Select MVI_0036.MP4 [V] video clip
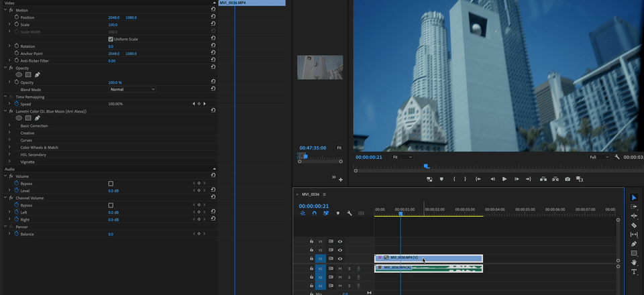This screenshot has height=295, width=644. [x=429, y=259]
